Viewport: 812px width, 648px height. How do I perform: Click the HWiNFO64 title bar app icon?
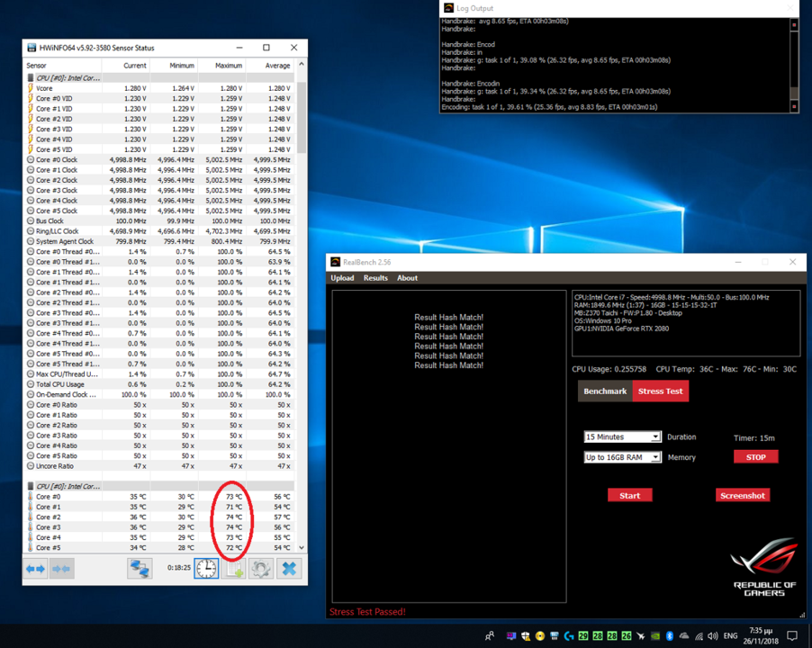tap(32, 48)
